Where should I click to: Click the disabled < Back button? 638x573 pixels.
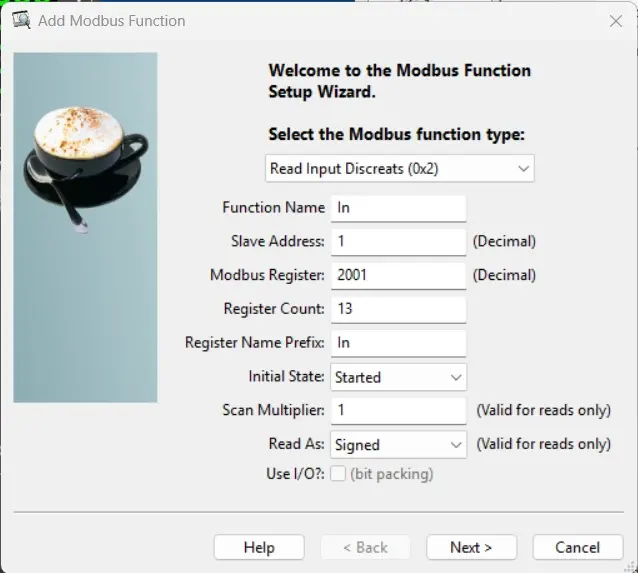pyautogui.click(x=365, y=547)
